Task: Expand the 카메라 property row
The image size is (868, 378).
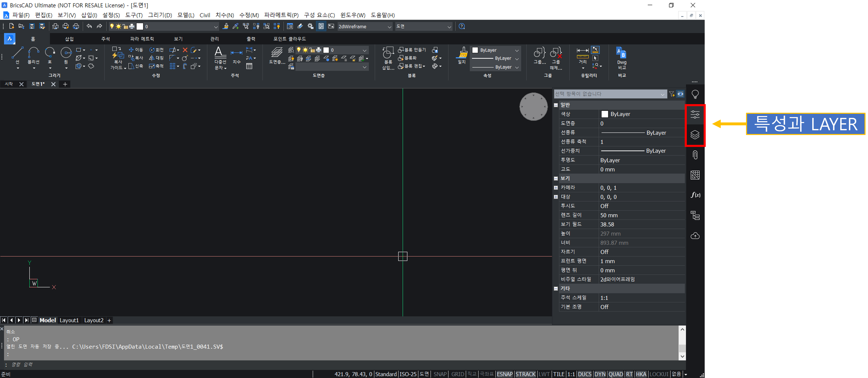Action: tap(556, 188)
